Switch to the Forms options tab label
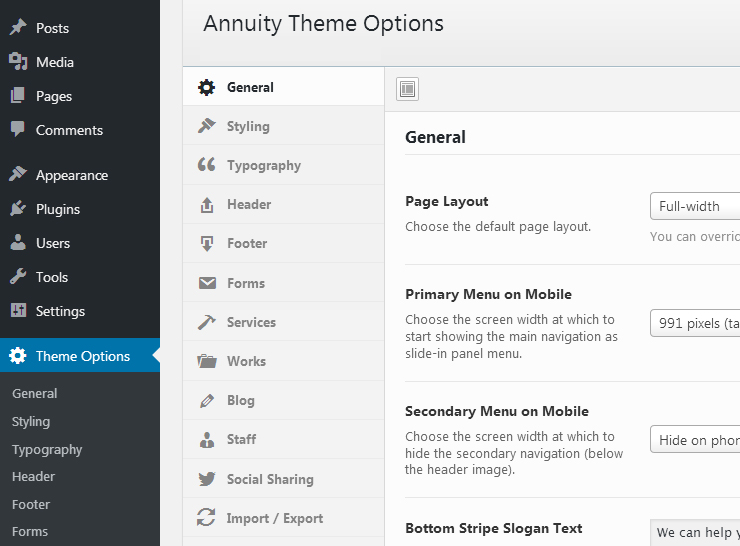740x546 pixels. (246, 283)
